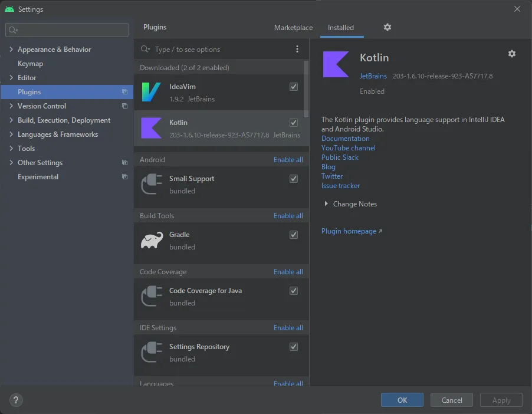532x414 pixels.
Task: Expand Appearance & Behavior settings node
Action: [x=11, y=50]
